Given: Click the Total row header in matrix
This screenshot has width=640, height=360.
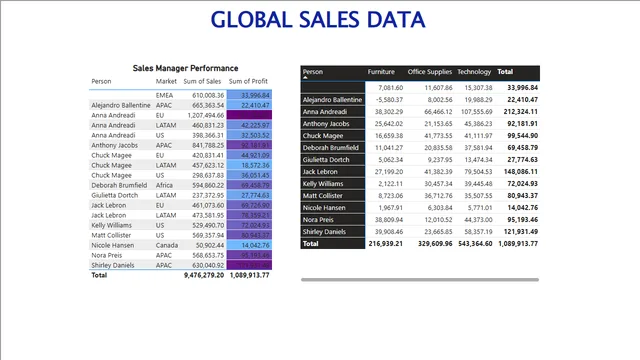Looking at the screenshot, I should click(x=332, y=244).
